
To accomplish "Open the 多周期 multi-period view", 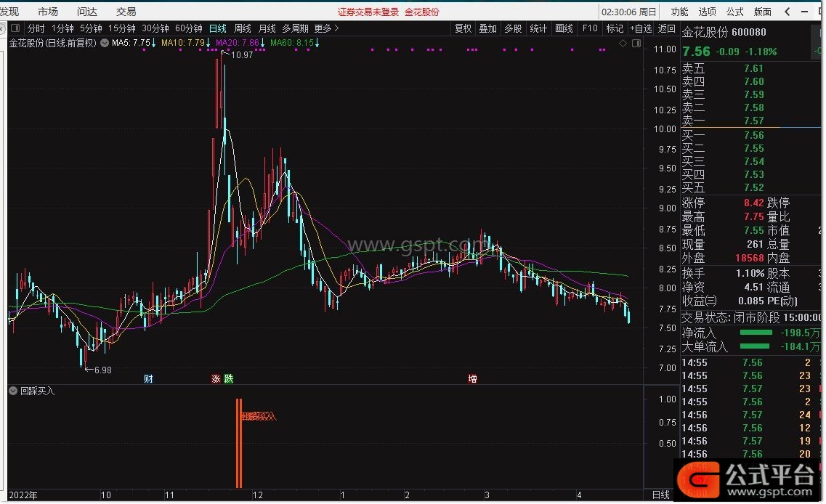I will [296, 28].
